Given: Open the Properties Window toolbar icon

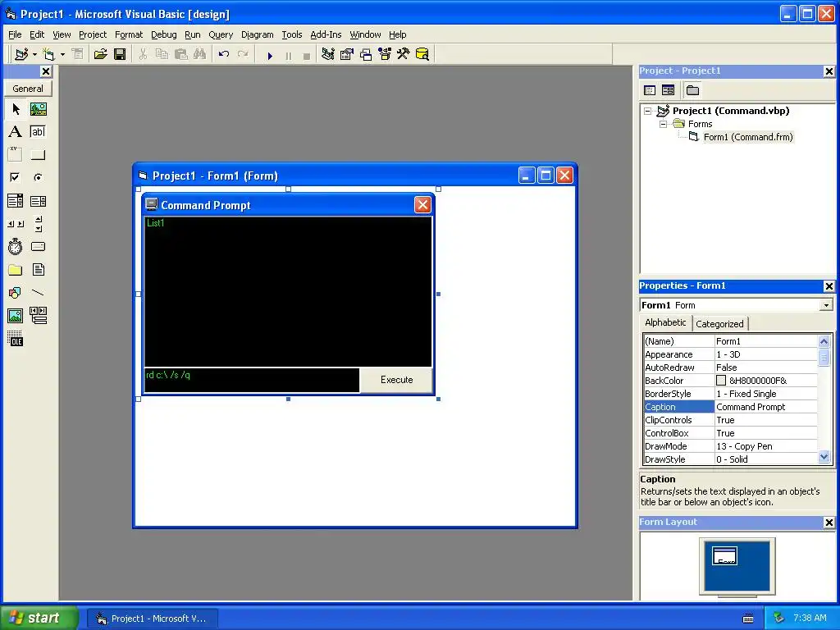Looking at the screenshot, I should (x=347, y=54).
